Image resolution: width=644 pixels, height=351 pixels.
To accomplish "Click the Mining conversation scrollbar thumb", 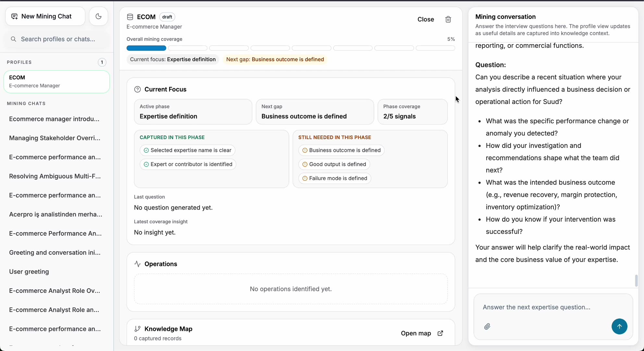I will pos(636,281).
